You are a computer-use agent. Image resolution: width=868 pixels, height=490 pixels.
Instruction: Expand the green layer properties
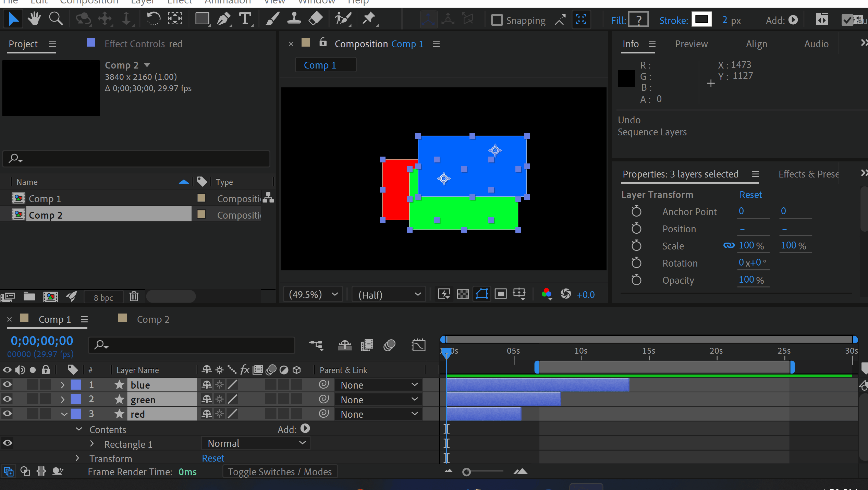62,400
